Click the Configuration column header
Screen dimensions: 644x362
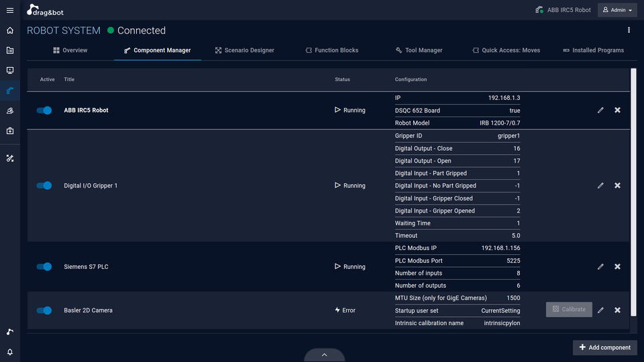tap(411, 80)
